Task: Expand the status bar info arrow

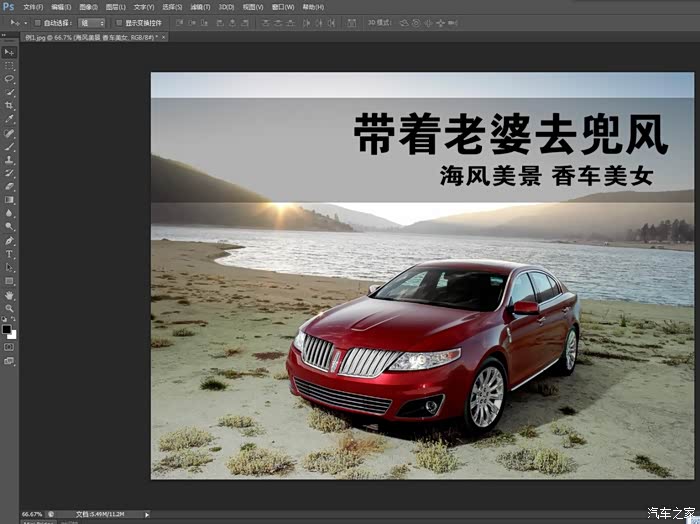Action: [x=147, y=514]
